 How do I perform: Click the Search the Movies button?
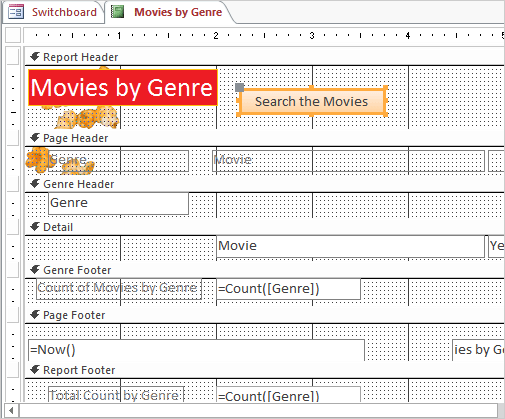312,101
